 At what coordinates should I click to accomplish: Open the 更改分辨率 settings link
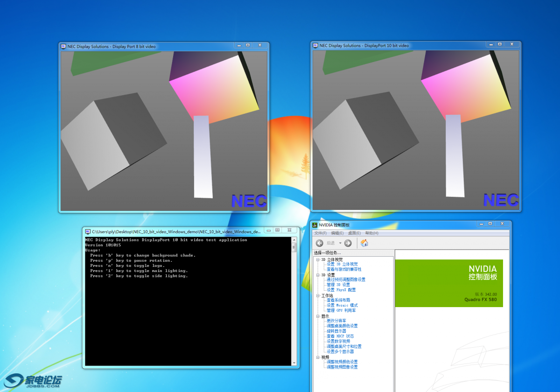click(336, 321)
